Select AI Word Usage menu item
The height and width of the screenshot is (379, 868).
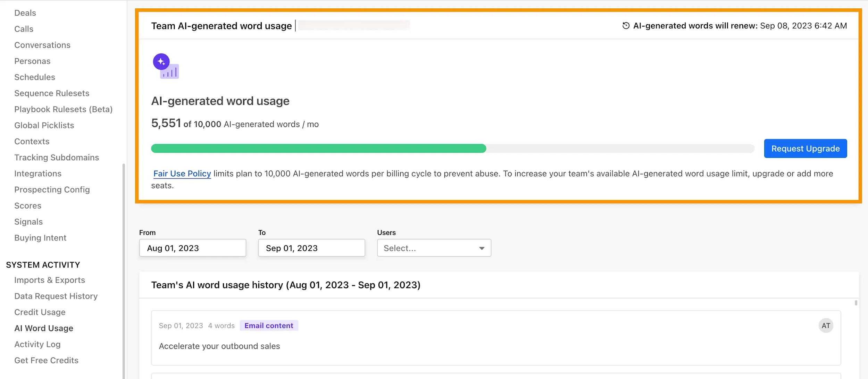tap(44, 328)
